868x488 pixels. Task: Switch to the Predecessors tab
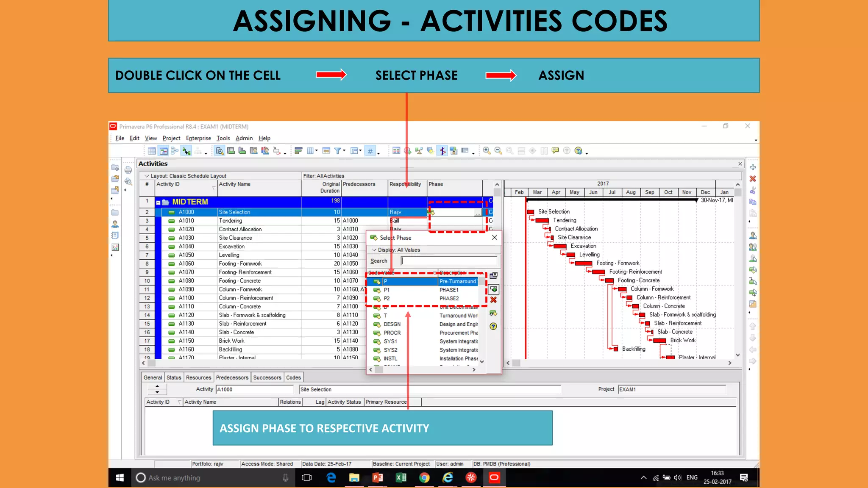point(232,377)
